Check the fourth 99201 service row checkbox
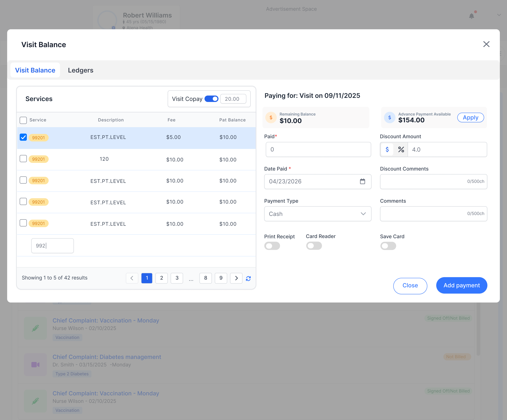Screen dimensions: 507x420 pyautogui.click(x=23, y=202)
